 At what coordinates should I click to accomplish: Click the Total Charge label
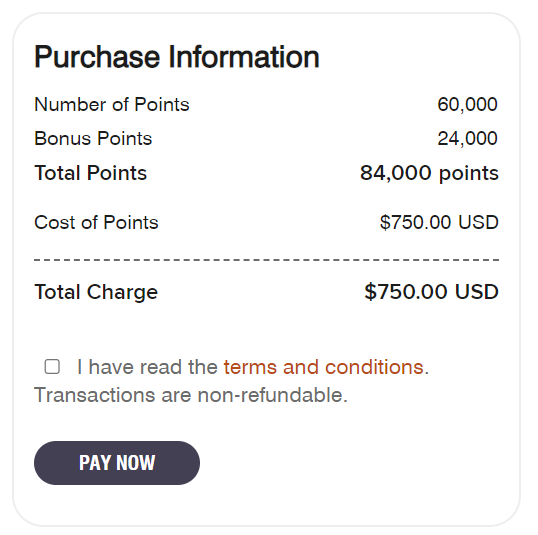pos(96,292)
